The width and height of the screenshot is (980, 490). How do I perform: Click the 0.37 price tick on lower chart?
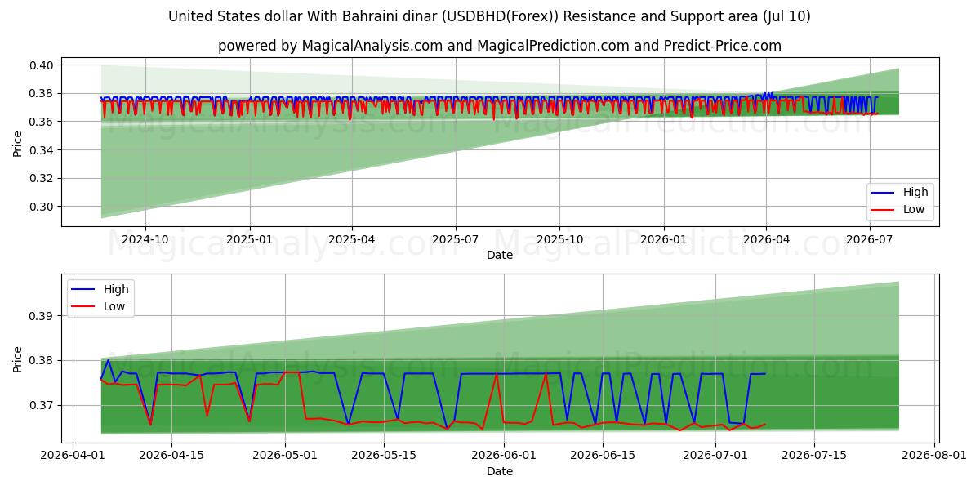click(43, 405)
